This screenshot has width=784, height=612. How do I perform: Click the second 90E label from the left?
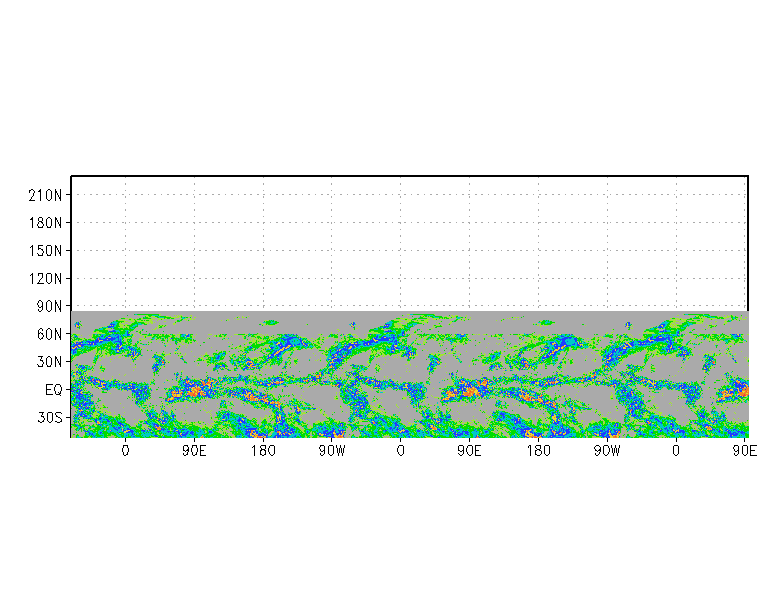(x=469, y=451)
